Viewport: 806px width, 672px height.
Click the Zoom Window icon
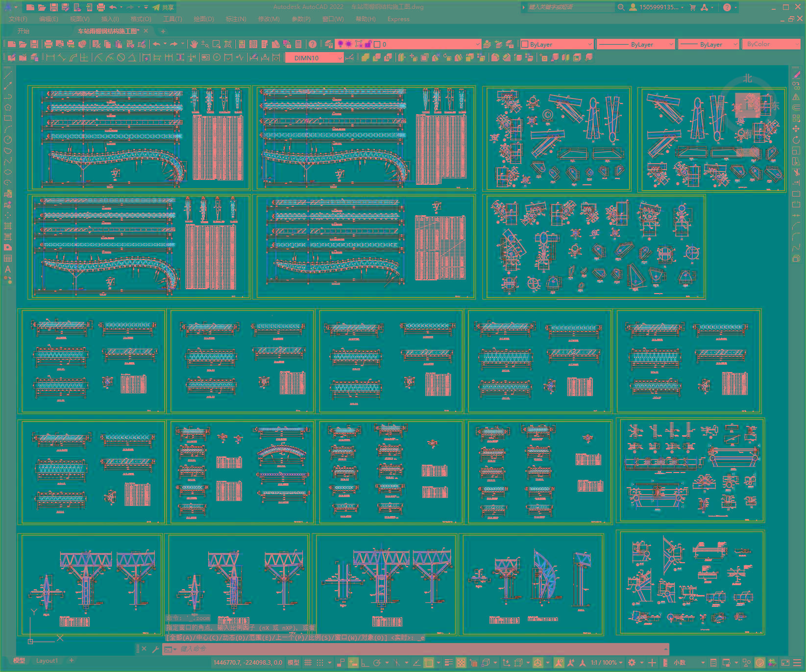point(217,44)
